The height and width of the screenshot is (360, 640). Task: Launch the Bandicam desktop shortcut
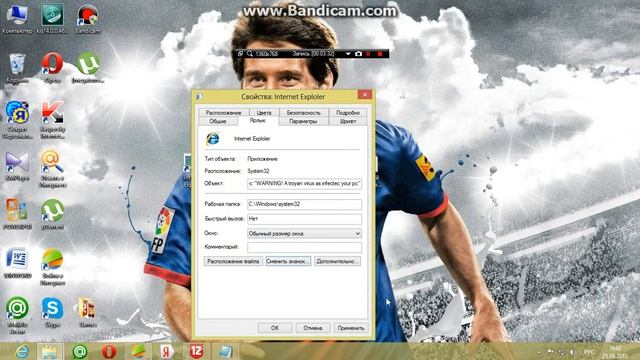87,18
